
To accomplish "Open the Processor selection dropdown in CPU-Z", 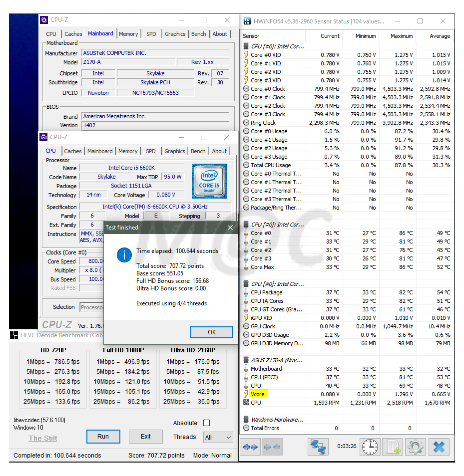I will pos(92,307).
